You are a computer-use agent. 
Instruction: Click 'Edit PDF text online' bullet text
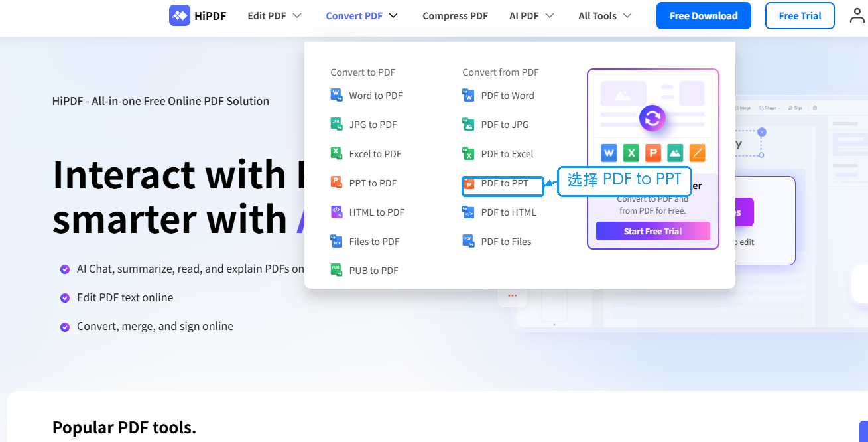tap(125, 297)
